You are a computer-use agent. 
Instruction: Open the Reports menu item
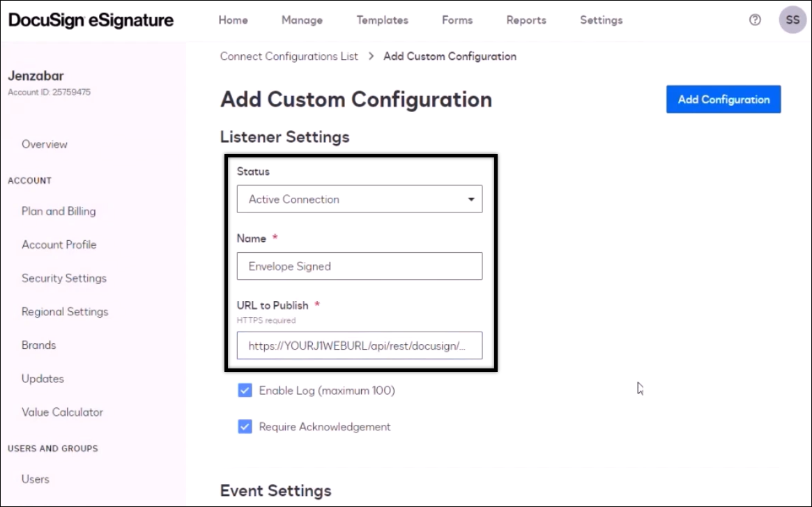(x=526, y=20)
